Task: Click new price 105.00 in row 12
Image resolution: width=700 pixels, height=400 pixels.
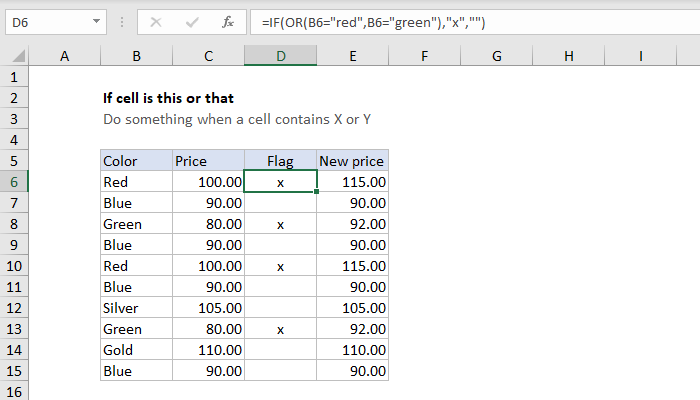Action: (353, 308)
